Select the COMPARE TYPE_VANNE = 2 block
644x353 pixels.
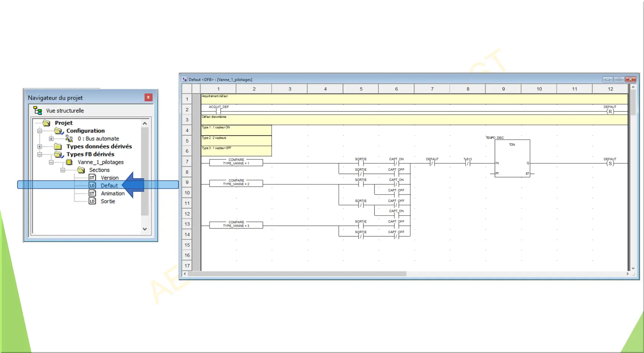click(x=236, y=183)
